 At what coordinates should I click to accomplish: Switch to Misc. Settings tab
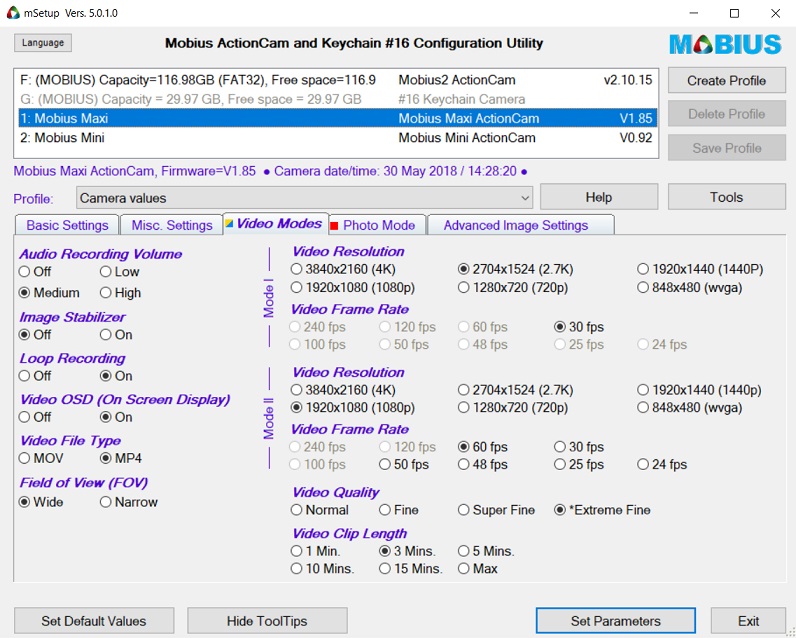point(172,225)
